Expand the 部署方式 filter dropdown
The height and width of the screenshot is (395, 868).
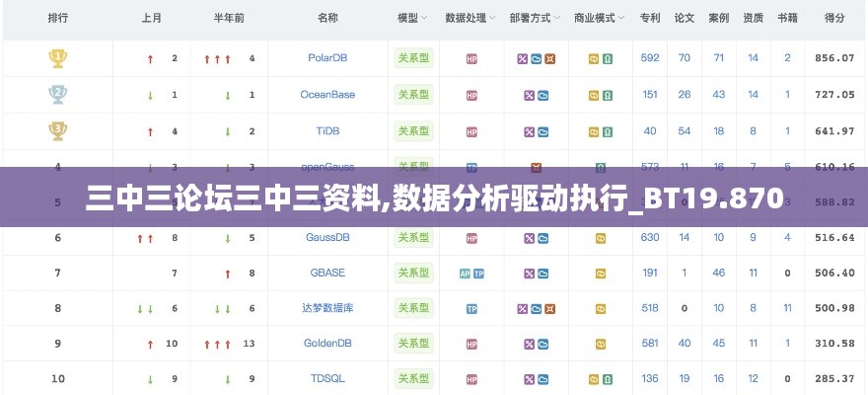point(535,19)
